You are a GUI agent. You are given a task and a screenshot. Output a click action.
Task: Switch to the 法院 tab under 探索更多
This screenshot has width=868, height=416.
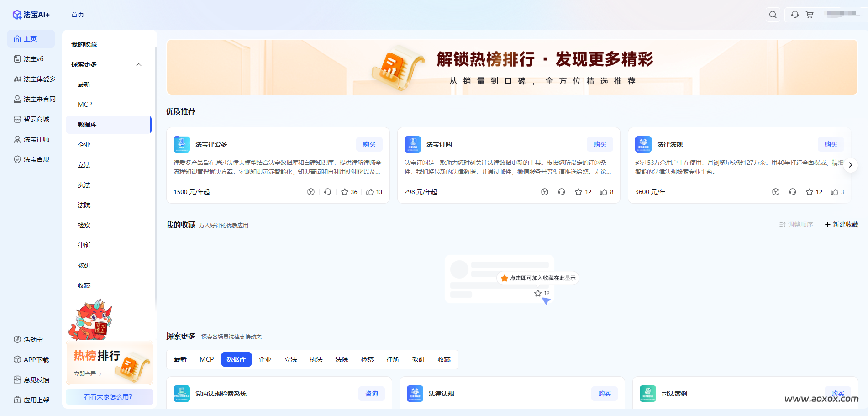pyautogui.click(x=342, y=359)
